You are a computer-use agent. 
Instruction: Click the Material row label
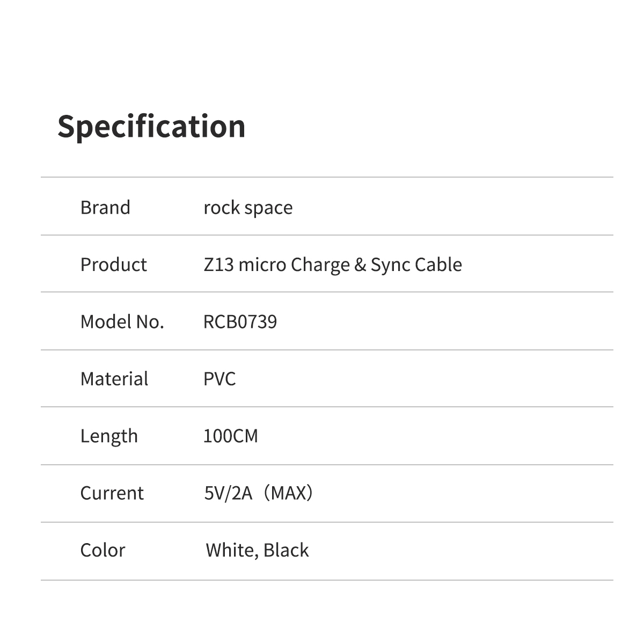114,379
